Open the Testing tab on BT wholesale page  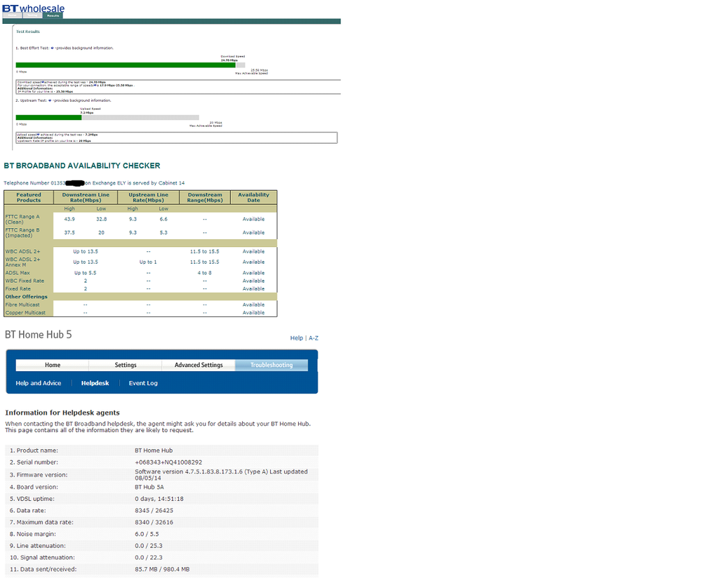point(33,15)
